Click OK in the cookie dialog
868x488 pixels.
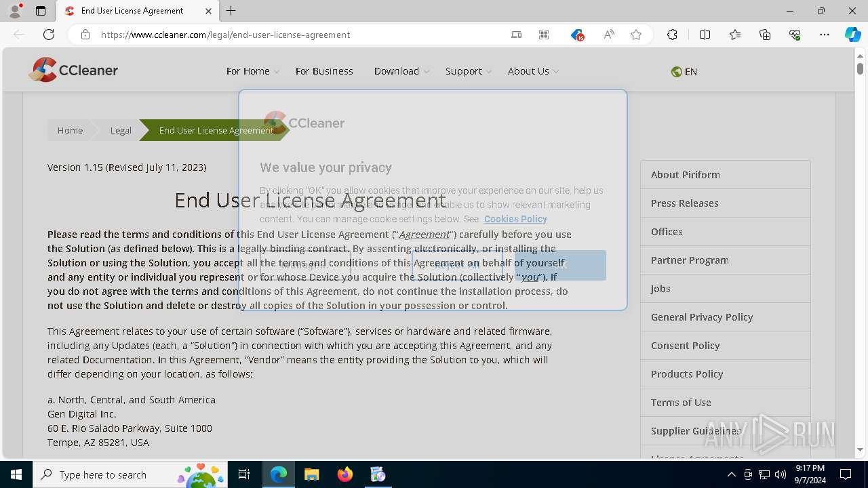point(560,265)
